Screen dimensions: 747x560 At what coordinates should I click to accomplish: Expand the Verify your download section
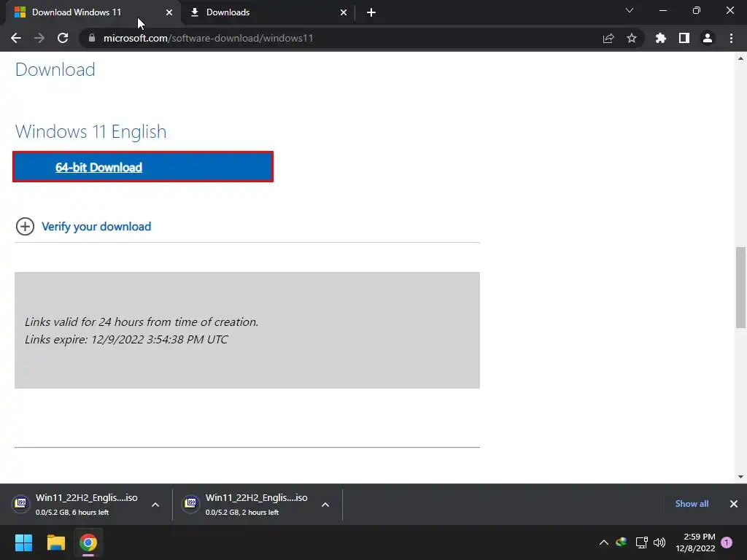[x=25, y=227]
